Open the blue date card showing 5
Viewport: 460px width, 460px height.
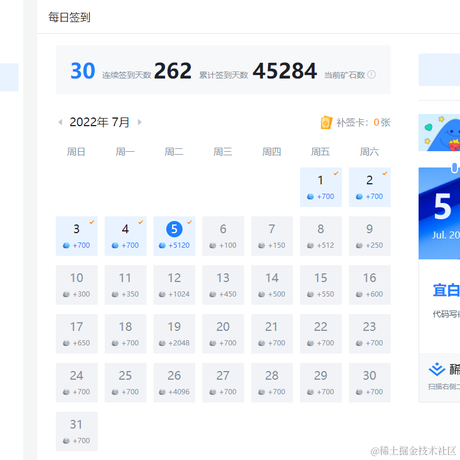pos(439,213)
